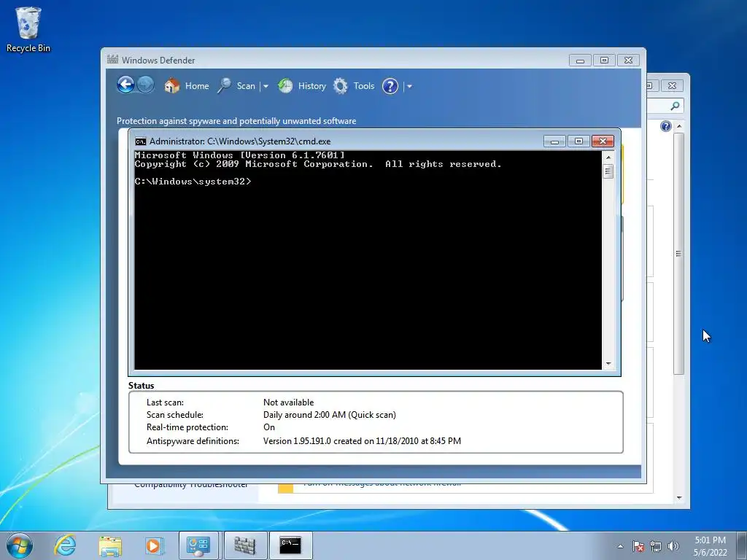Click the Last scan 'Not available' value
The height and width of the screenshot is (560, 747).
(289, 402)
